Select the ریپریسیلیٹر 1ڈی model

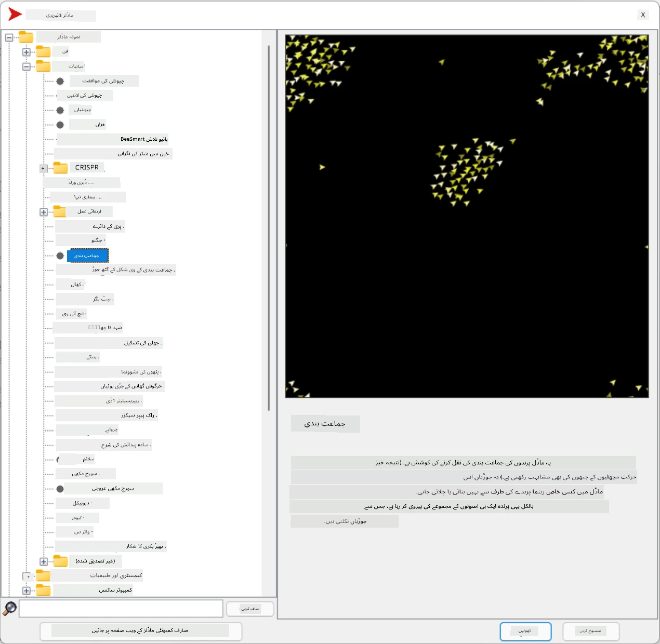click(99, 401)
